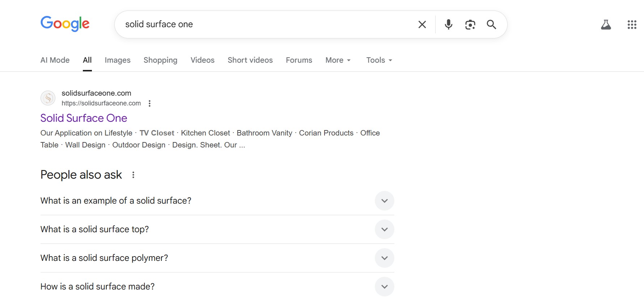644x300 pixels.
Task: Open the three-dot menu beside solidsurfaceone.com URL
Action: 149,104
